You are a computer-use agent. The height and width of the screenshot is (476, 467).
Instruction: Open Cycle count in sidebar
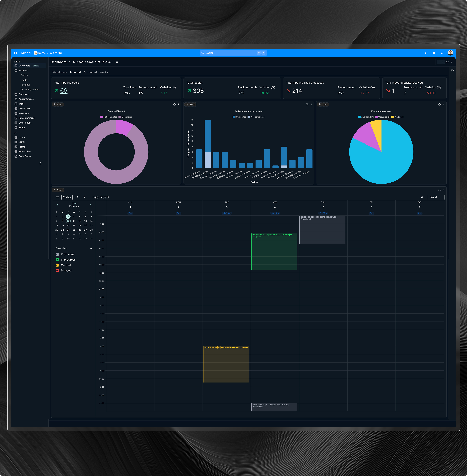25,123
